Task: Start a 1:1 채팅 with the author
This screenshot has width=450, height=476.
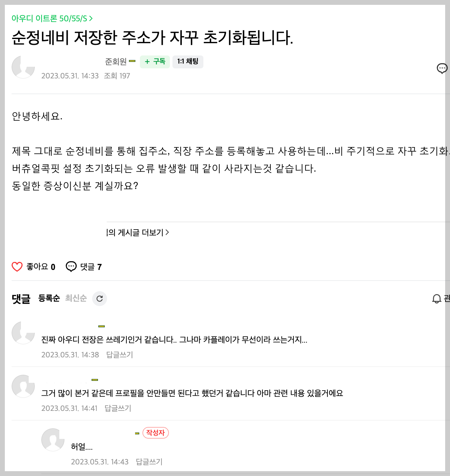Action: pos(188,62)
